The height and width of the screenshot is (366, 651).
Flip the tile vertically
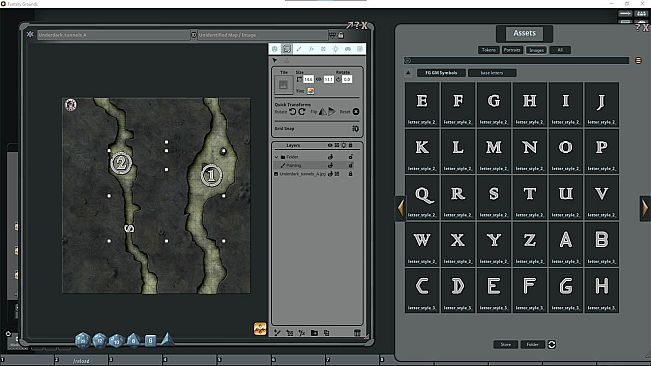pos(331,112)
